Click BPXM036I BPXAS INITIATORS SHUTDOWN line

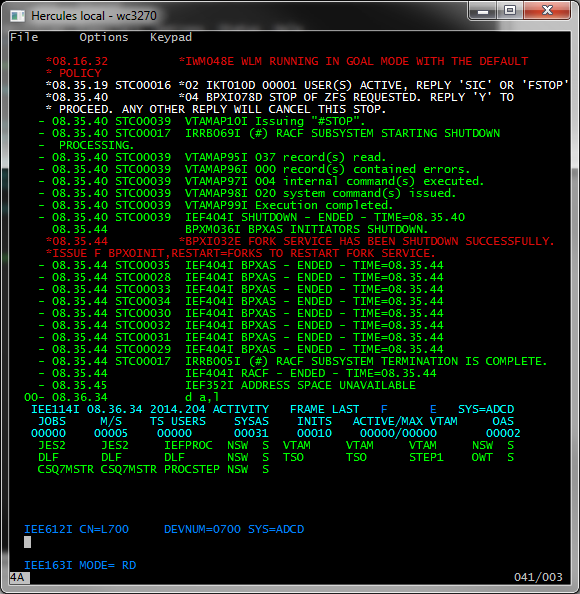pyautogui.click(x=240, y=229)
